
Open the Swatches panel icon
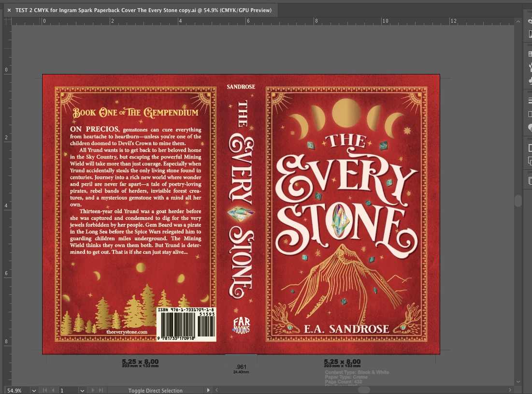tap(530, 54)
